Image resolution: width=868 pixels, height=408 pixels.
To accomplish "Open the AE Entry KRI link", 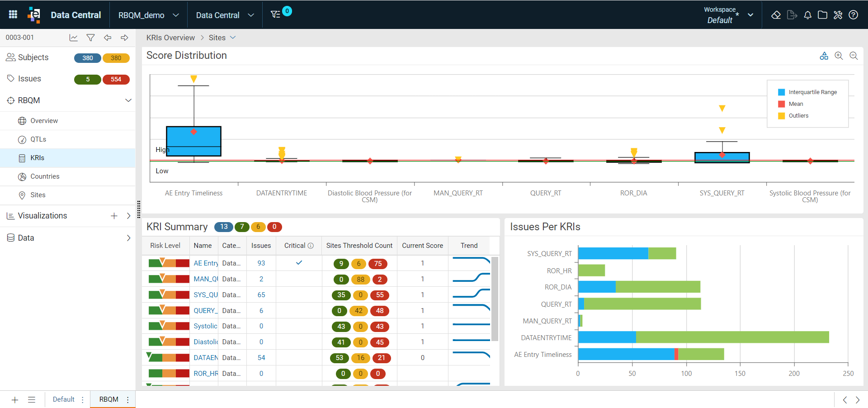I will tap(206, 263).
